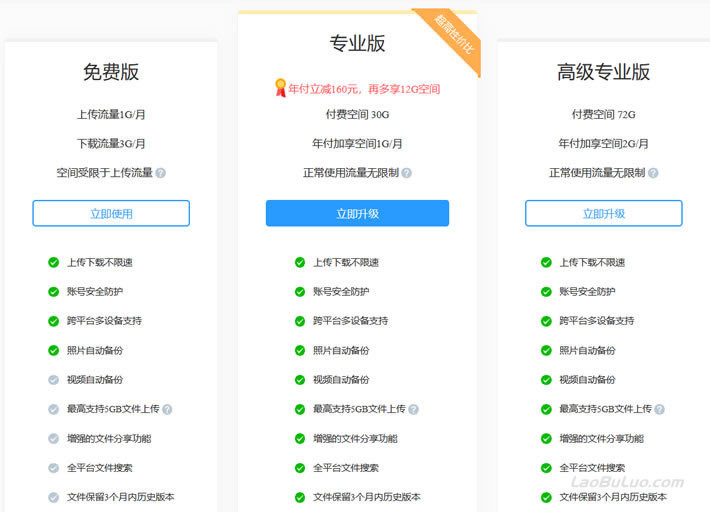Click help icon next to 高级专业版 正常使用流量无限制
710x512 pixels.
pyautogui.click(x=653, y=173)
